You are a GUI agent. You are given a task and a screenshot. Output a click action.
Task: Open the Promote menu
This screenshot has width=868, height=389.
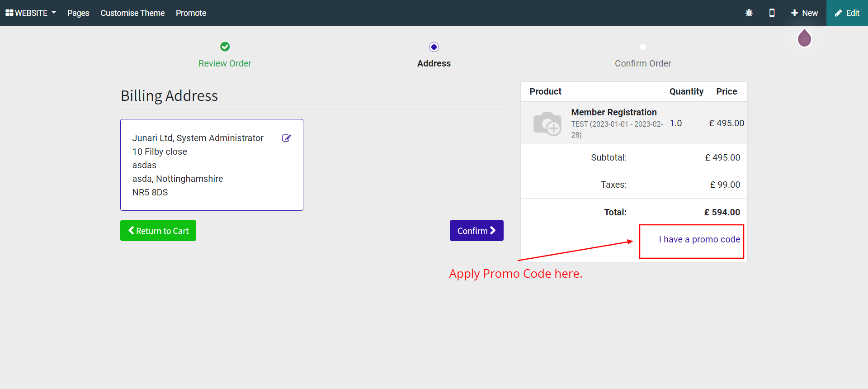(191, 13)
